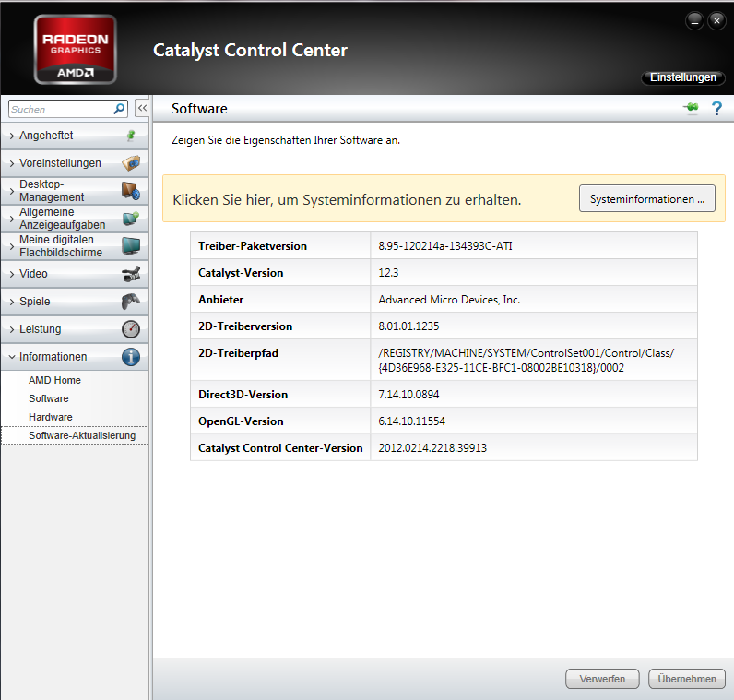Click the Direct3D-Version value 7.14.10.0894

coord(408,394)
